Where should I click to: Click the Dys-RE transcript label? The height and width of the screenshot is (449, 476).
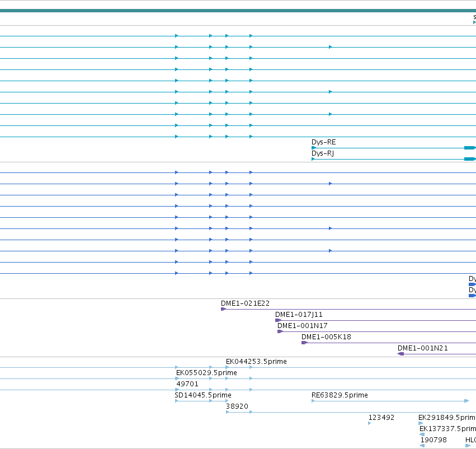click(323, 142)
